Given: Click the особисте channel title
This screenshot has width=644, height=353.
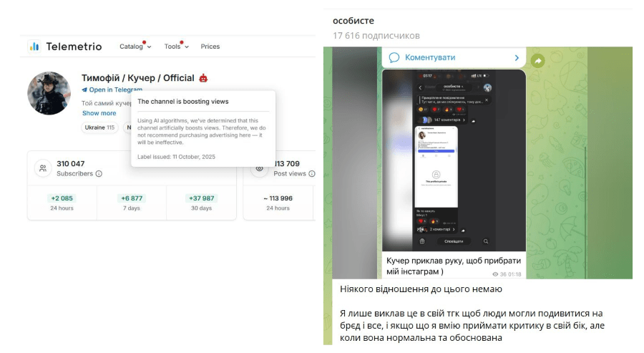Looking at the screenshot, I should coord(353,21).
